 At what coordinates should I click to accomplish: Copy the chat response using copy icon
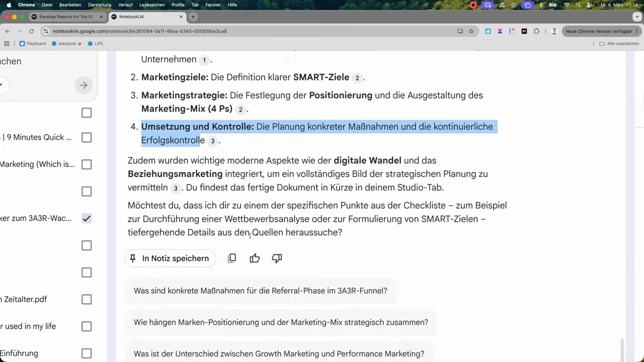(x=231, y=258)
